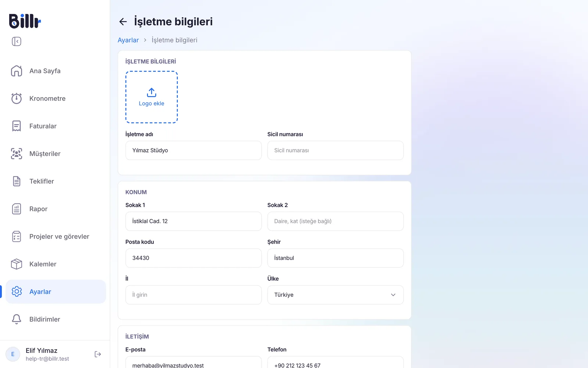Click the Müşteriler customers icon
The width and height of the screenshot is (588, 368).
coord(17,153)
